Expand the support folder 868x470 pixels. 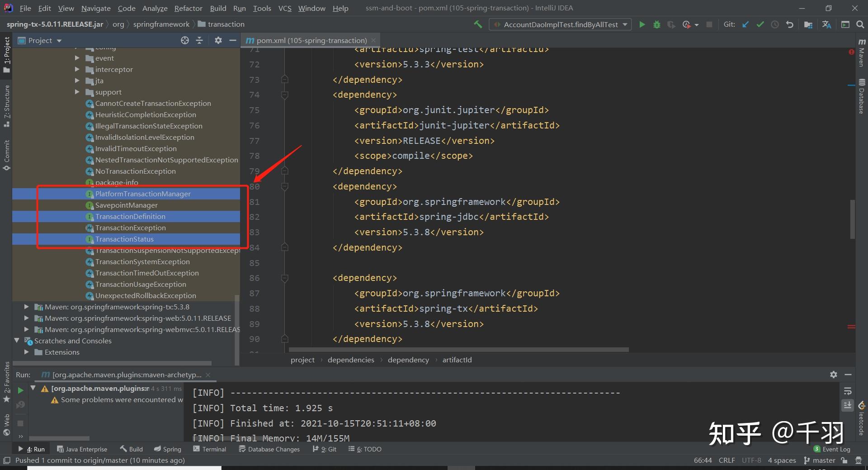point(77,92)
